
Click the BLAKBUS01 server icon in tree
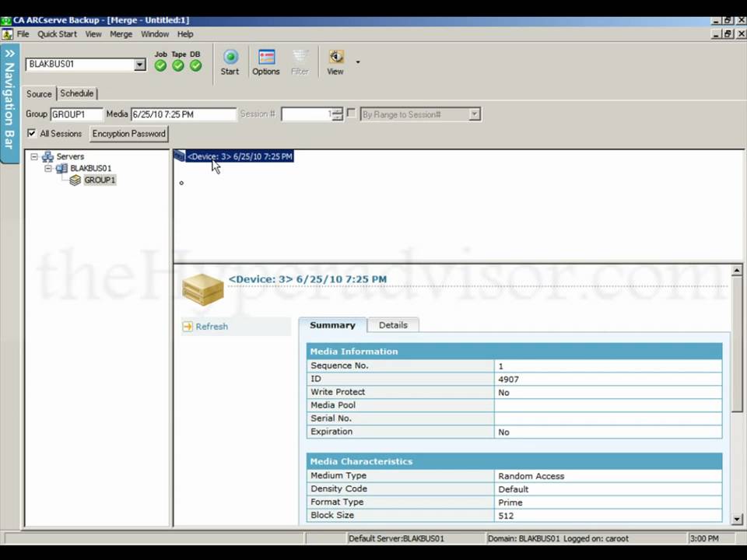pyautogui.click(x=61, y=168)
